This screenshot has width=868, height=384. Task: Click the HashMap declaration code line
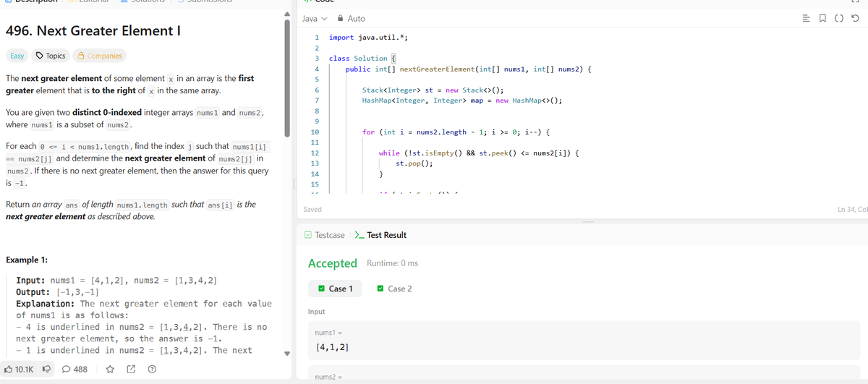[461, 101]
